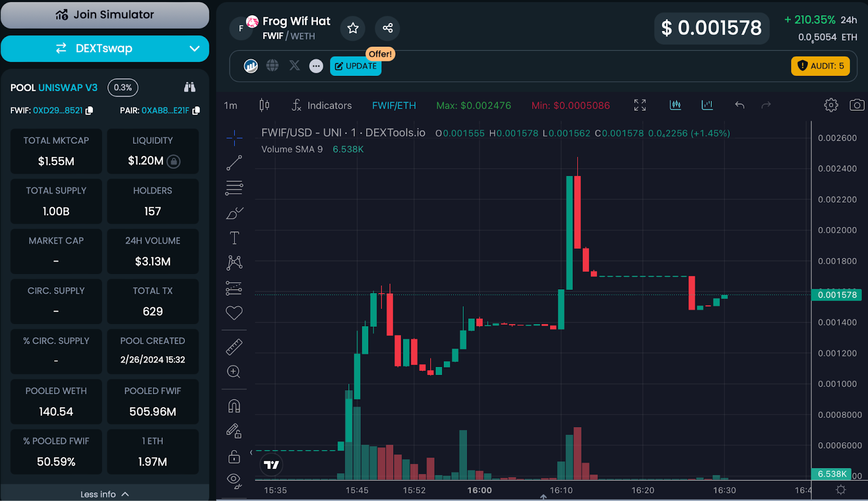Screen dimensions: 868x501
Task: Select the horizontal lines Fib tool
Action: [x=234, y=188]
